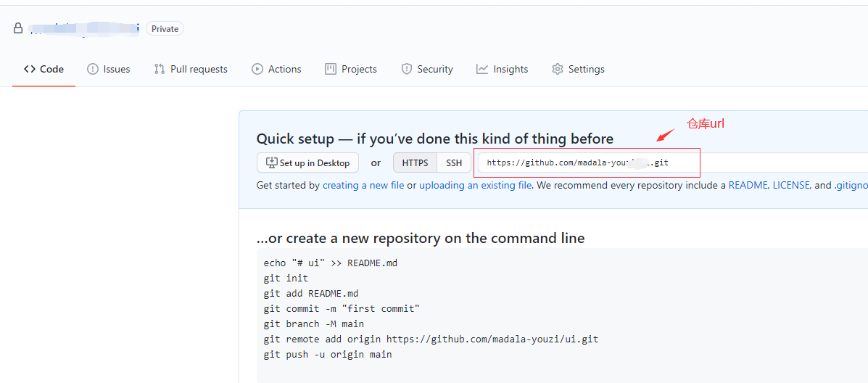The height and width of the screenshot is (383, 868).
Task: Click the play circle Actions icon
Action: pyautogui.click(x=257, y=69)
